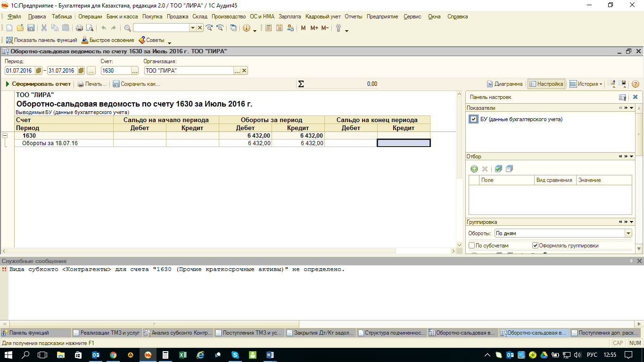Collapse the 1630 account tree row
This screenshot has width=644, height=362.
click(5, 136)
